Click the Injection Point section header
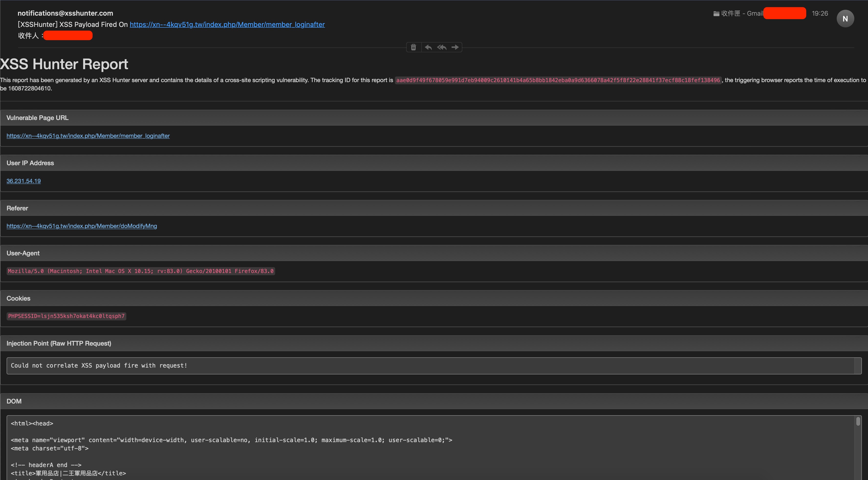 click(434, 343)
